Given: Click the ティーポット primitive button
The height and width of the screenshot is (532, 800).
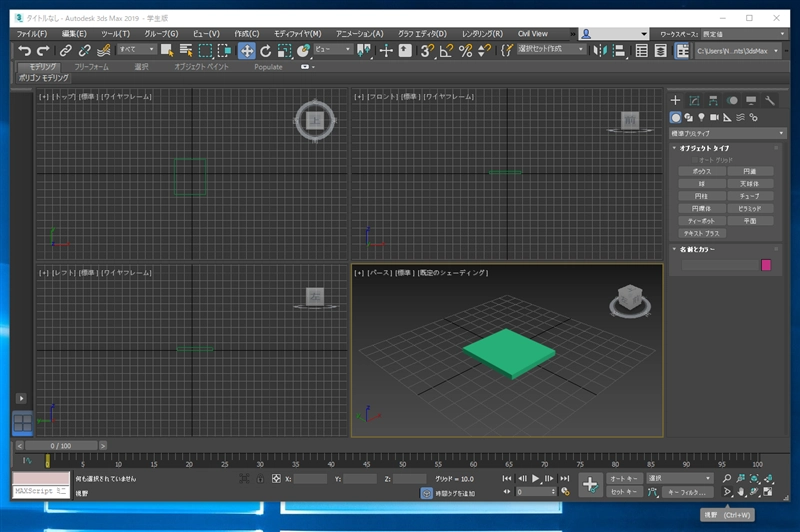Looking at the screenshot, I should pos(702,221).
